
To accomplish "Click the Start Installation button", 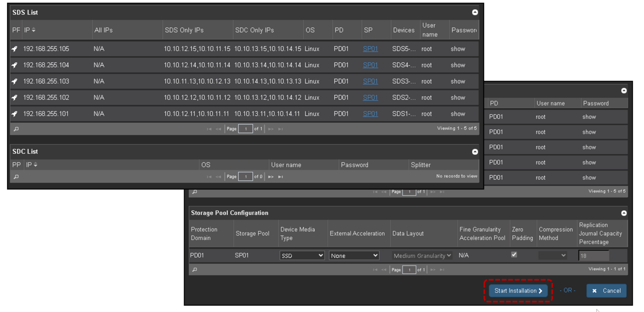I will [518, 290].
